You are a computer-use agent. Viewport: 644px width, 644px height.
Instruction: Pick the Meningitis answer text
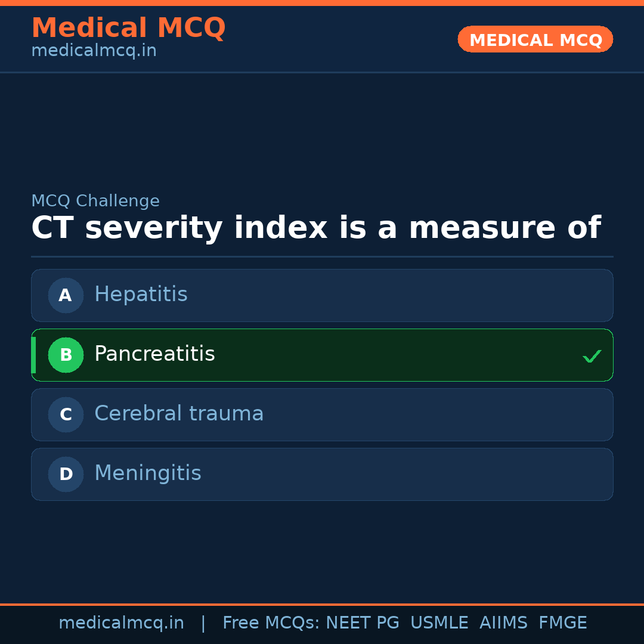click(148, 473)
